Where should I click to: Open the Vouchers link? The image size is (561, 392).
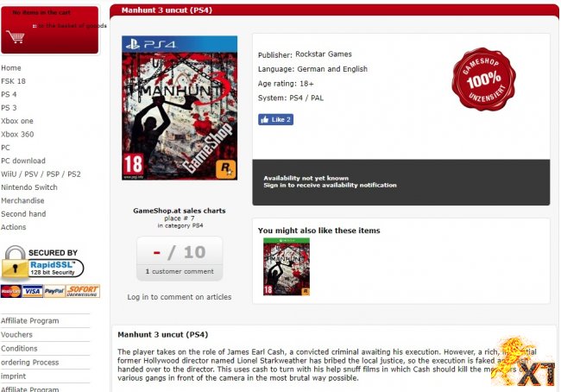[x=16, y=335]
